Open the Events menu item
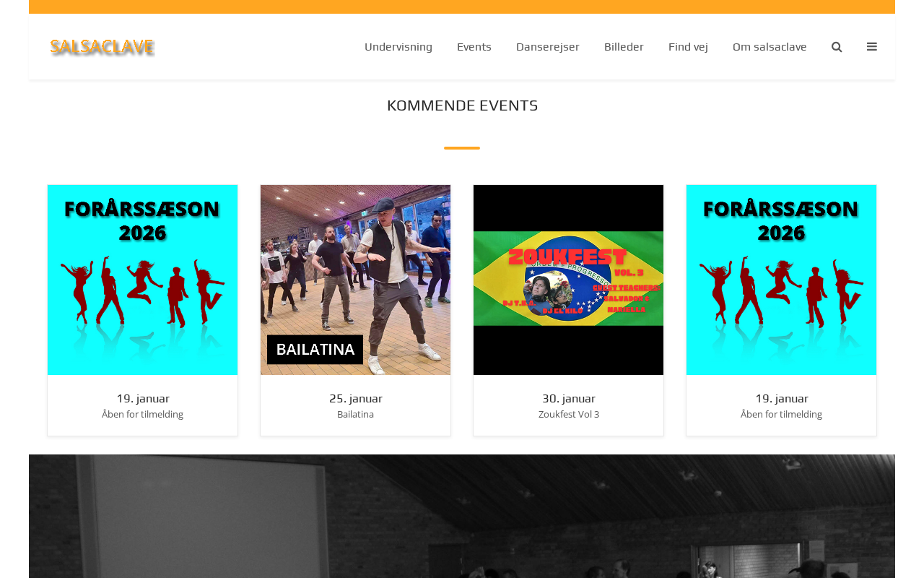924x578 pixels. pyautogui.click(x=474, y=47)
